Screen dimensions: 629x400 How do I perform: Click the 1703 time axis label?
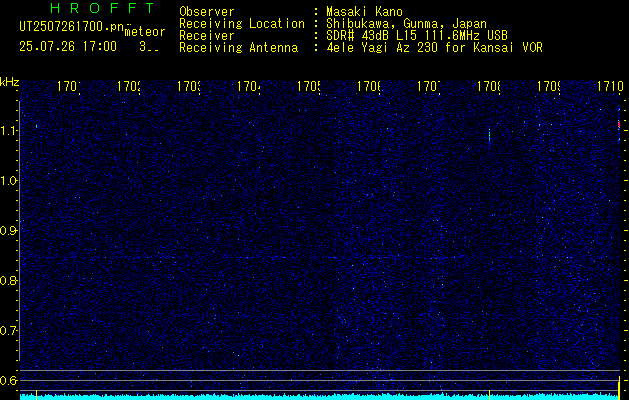point(189,86)
